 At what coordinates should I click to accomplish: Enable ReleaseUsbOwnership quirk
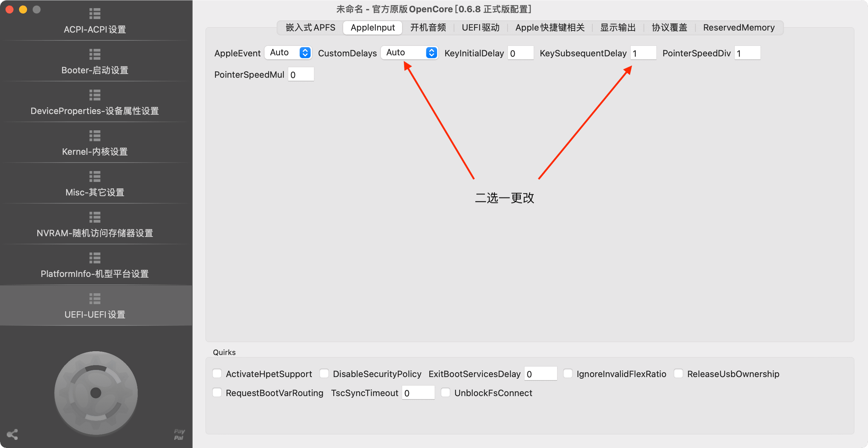click(x=678, y=374)
